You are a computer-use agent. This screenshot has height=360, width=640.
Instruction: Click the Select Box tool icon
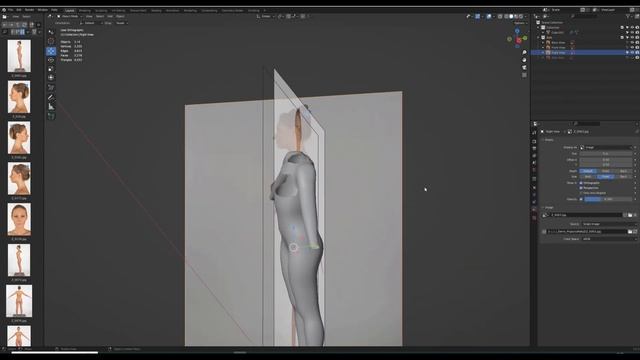pos(51,32)
